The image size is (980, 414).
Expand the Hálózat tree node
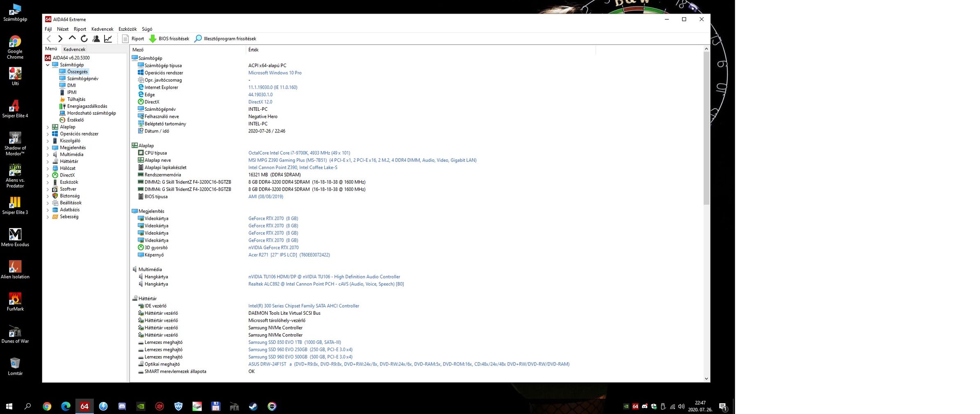[x=48, y=169]
